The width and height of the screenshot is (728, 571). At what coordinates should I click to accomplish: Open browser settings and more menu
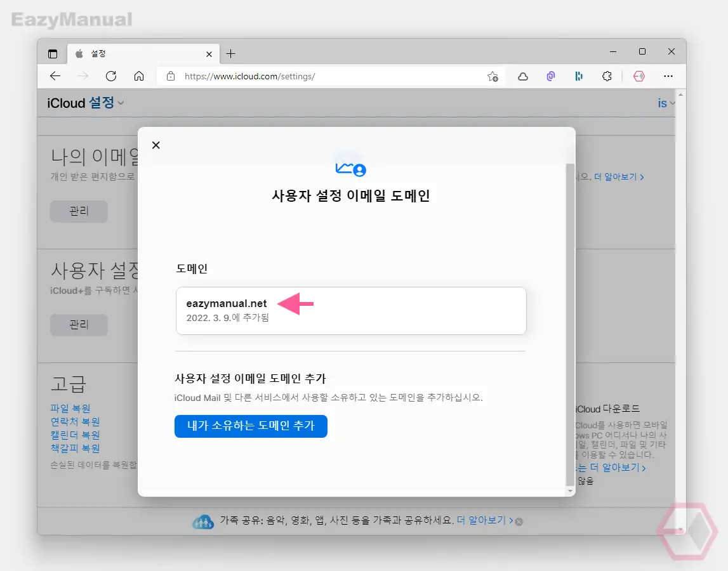tap(668, 76)
